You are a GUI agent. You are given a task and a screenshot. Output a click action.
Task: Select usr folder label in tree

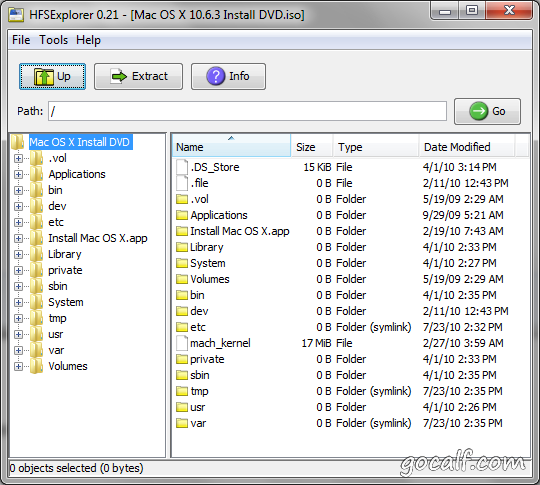tap(56, 334)
